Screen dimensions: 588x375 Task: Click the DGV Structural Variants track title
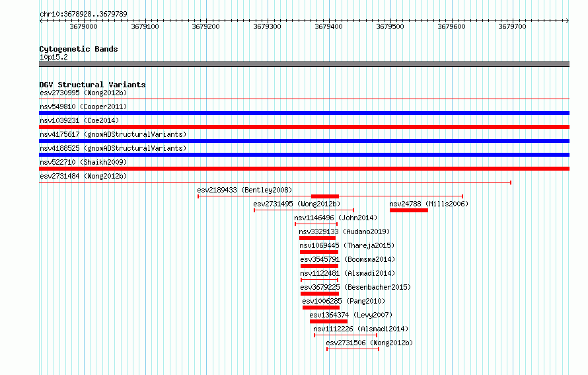tap(92, 85)
